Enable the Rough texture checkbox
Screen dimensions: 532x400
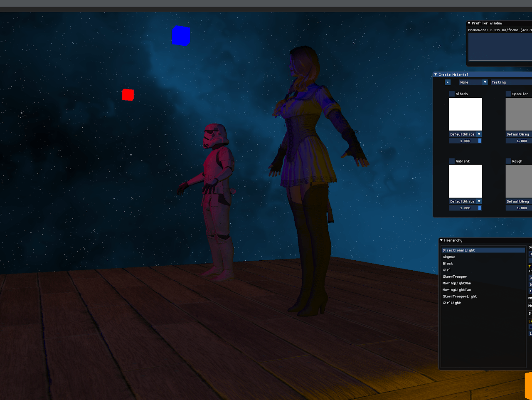[x=508, y=161]
